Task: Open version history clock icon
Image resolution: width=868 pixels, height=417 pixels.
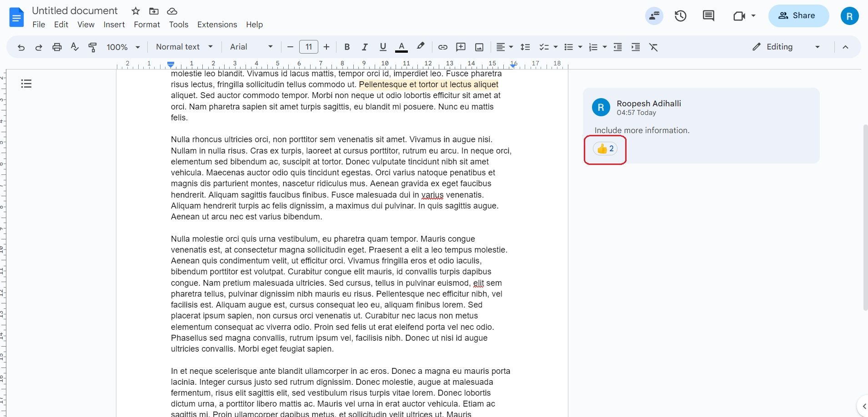Action: point(680,16)
